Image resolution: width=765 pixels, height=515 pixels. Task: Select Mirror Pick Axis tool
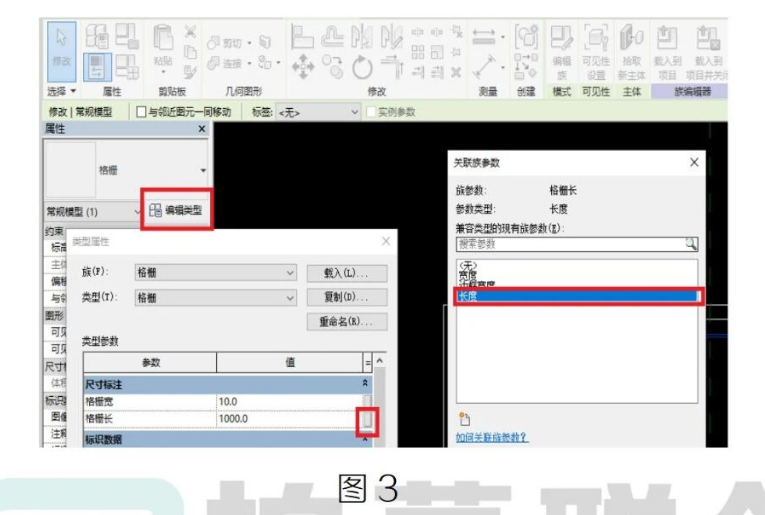coord(362,37)
